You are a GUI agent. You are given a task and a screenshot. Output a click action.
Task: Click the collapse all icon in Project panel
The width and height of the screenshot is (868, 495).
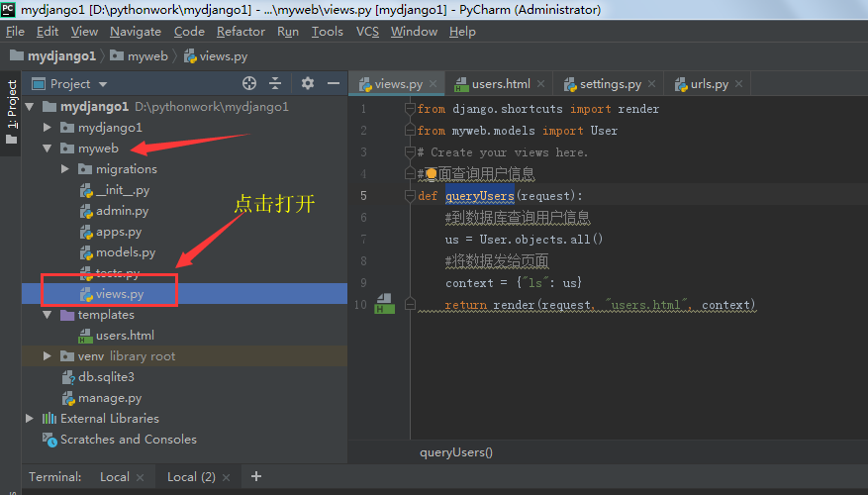[275, 83]
